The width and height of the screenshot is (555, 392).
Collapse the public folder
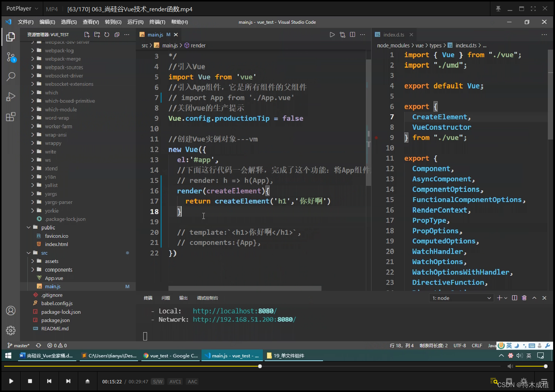[29, 227]
